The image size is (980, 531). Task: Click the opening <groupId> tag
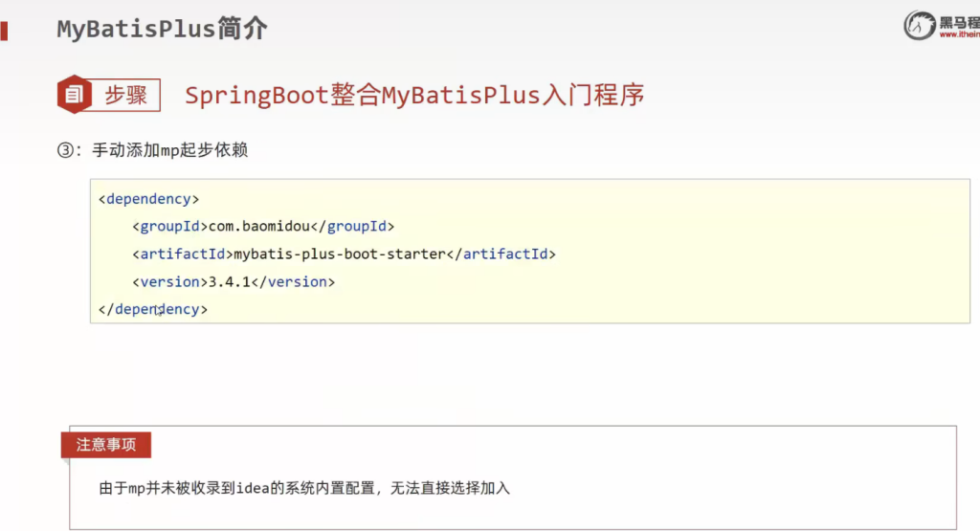pyautogui.click(x=170, y=227)
